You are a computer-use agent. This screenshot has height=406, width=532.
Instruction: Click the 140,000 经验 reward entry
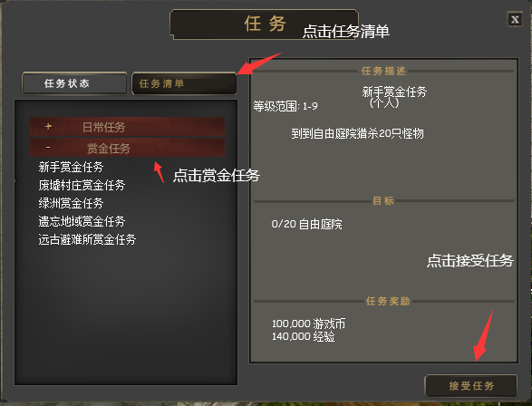(303, 336)
